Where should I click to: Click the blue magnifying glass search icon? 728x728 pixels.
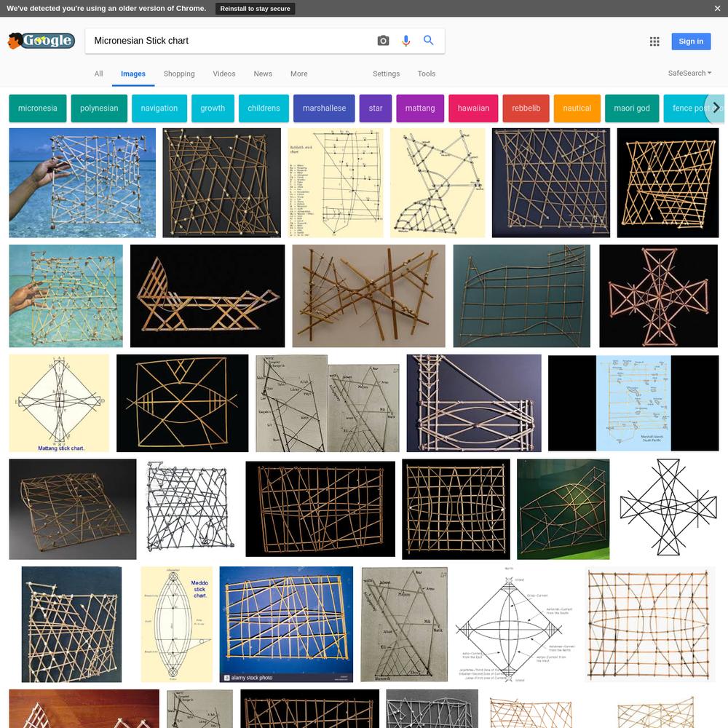point(429,40)
